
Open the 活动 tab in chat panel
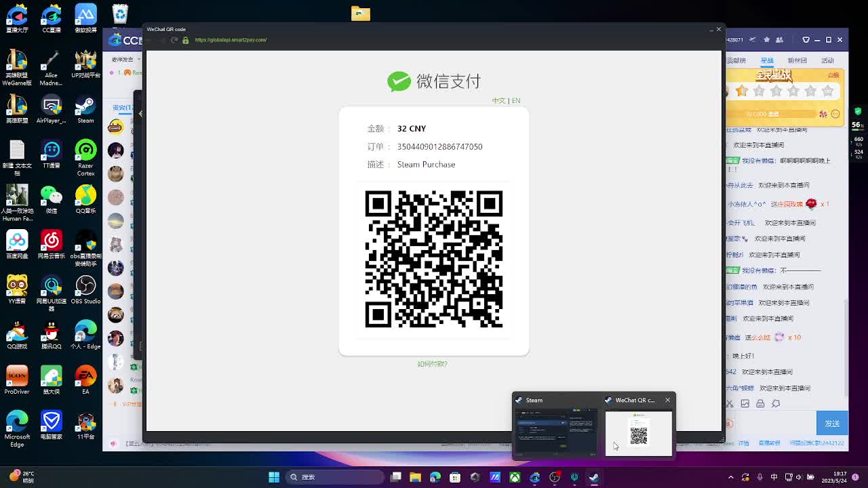pyautogui.click(x=827, y=60)
